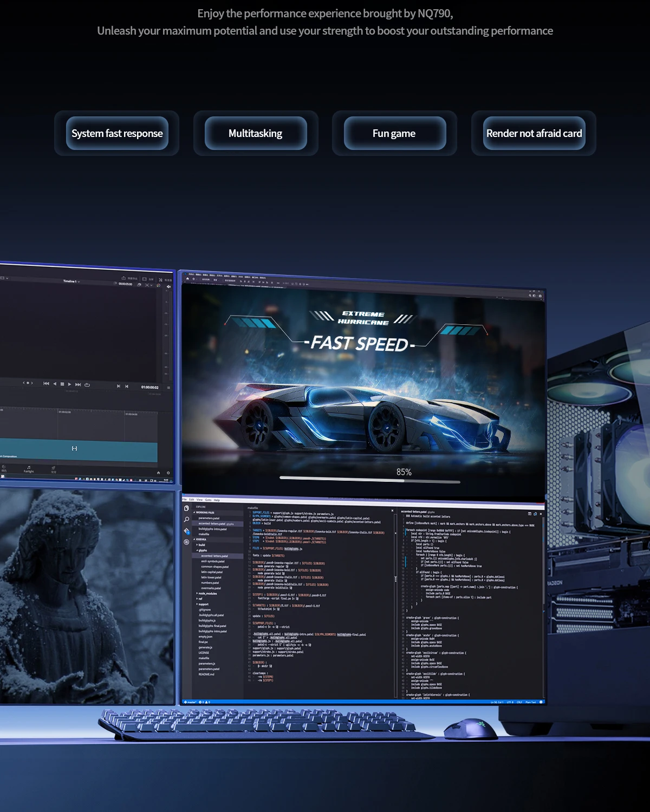Mute audio with the speaker icon
Screen dimensions: 650x812
click(168, 287)
